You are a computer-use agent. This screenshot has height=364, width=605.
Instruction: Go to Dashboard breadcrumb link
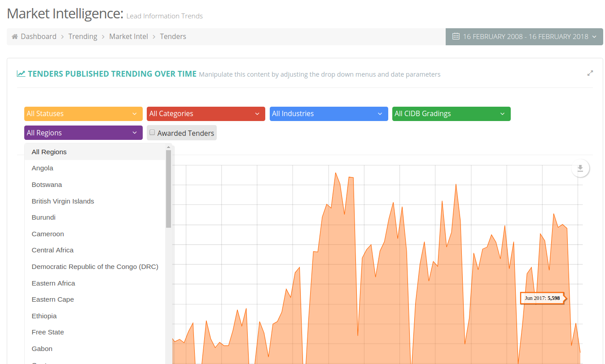(39, 36)
